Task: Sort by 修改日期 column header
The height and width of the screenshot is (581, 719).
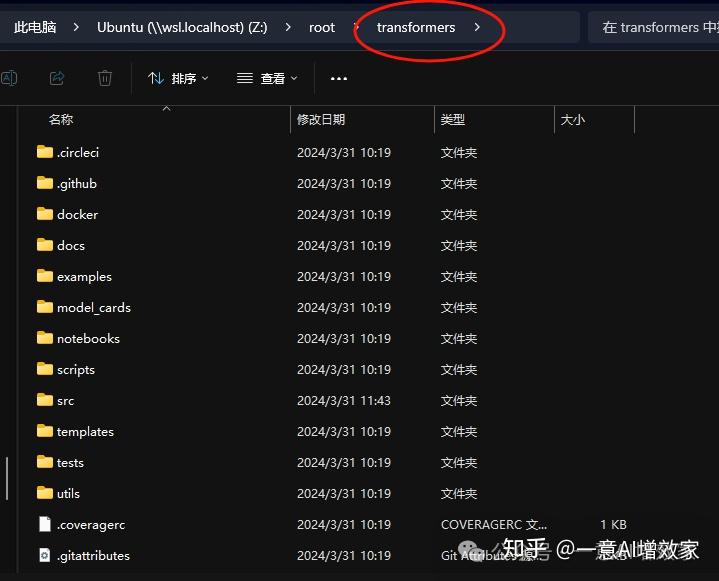Action: [x=321, y=120]
